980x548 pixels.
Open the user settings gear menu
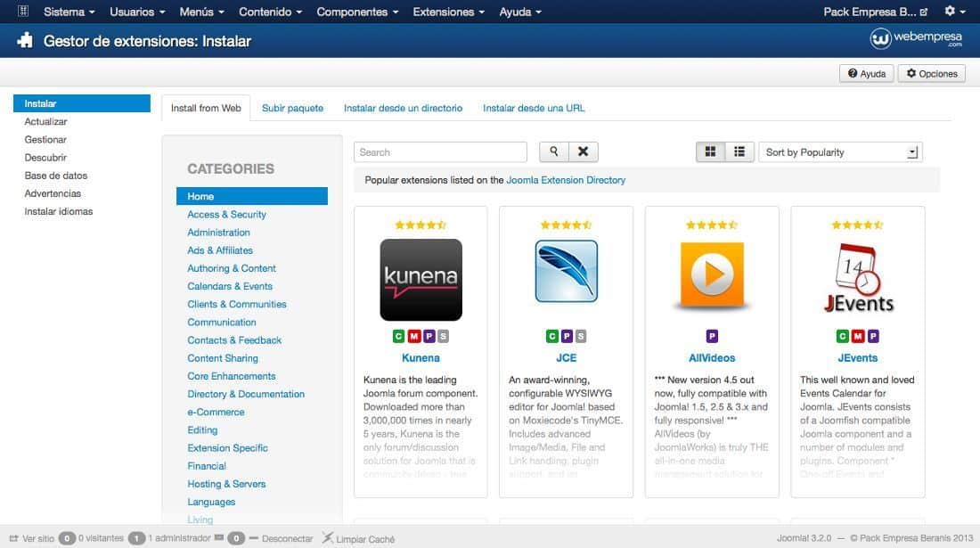click(x=954, y=12)
